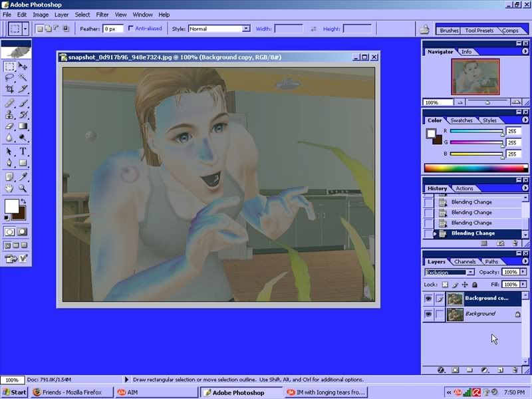Screen dimensions: 532x399
Task: Select the Healing Brush tool
Action: pos(9,103)
